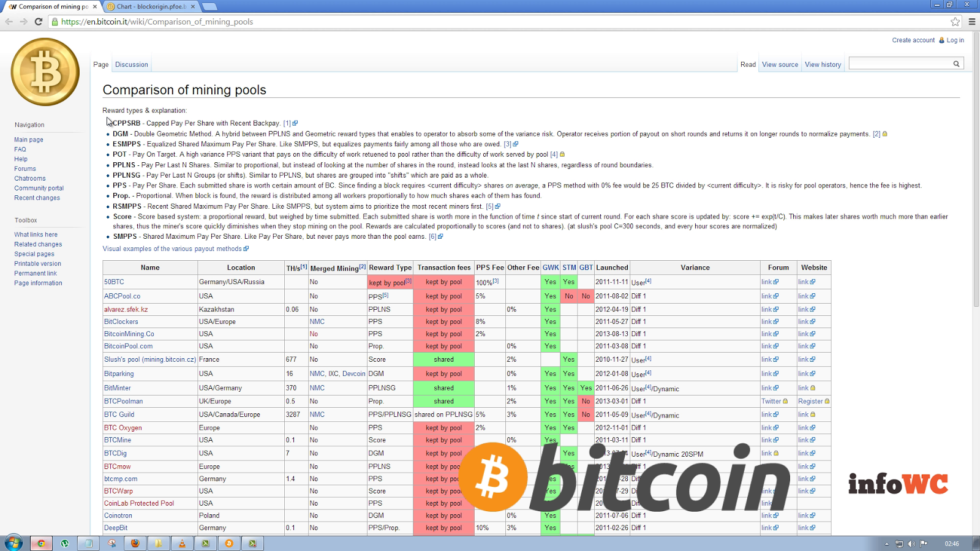Screen dimensions: 980x551
Task: Click footnote [2] after DGM description
Action: coord(876,133)
